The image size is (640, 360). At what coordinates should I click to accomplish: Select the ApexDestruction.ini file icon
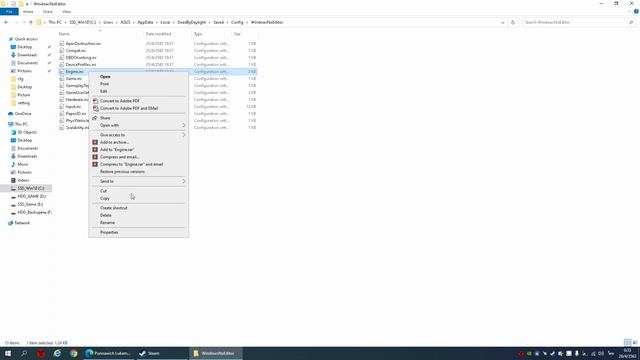[x=62, y=43]
